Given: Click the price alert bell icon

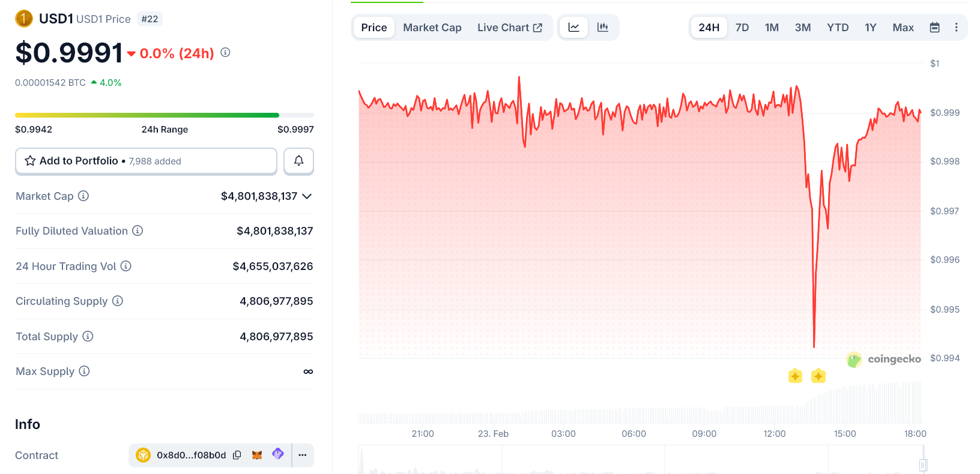Looking at the screenshot, I should pyautogui.click(x=298, y=161).
